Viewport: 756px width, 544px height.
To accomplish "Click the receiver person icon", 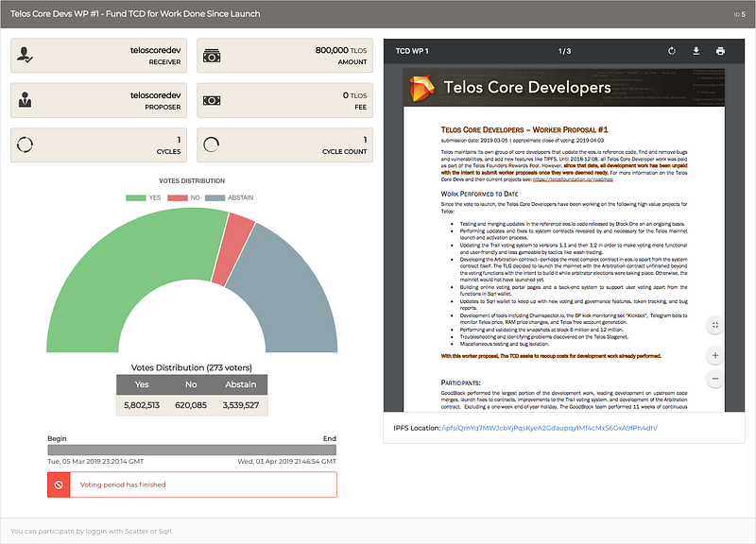I will [26, 56].
